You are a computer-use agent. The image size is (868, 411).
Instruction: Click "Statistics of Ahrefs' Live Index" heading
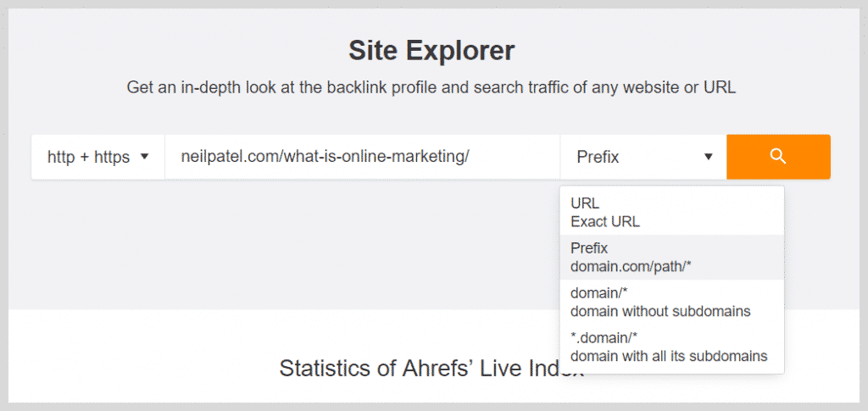[431, 368]
